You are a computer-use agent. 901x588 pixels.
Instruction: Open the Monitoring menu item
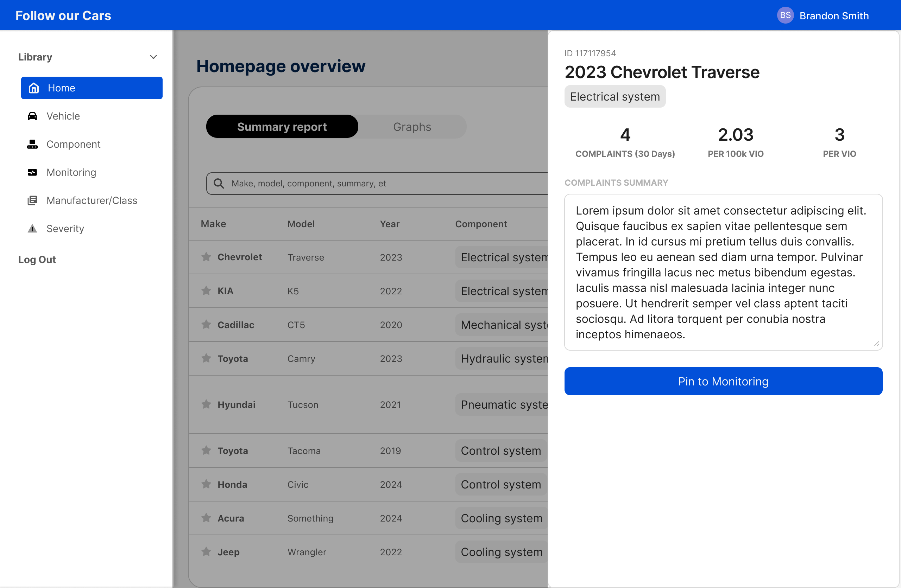click(x=92, y=173)
